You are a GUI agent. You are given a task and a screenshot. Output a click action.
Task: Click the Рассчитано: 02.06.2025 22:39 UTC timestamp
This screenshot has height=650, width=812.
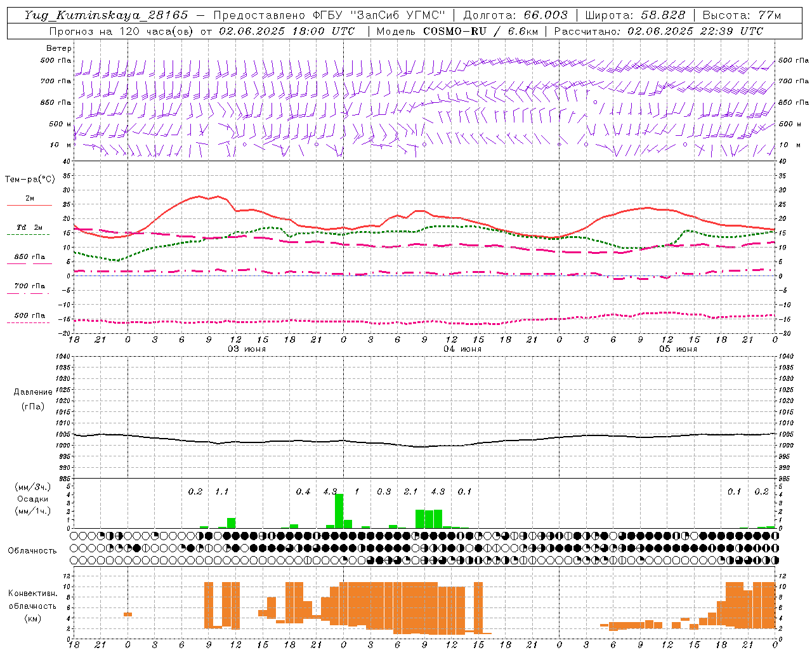[658, 31]
